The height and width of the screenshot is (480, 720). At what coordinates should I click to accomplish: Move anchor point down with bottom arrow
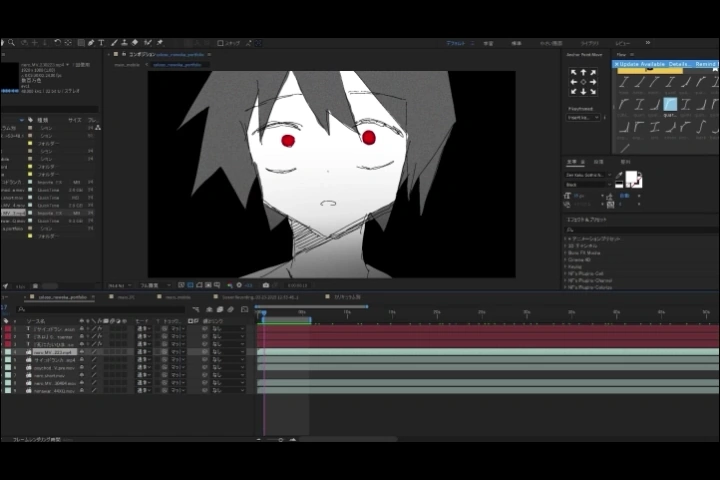(x=583, y=91)
